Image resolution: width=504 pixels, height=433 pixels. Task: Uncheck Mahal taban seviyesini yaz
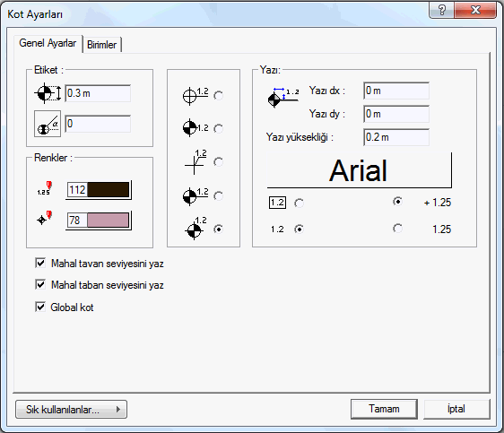coord(40,284)
